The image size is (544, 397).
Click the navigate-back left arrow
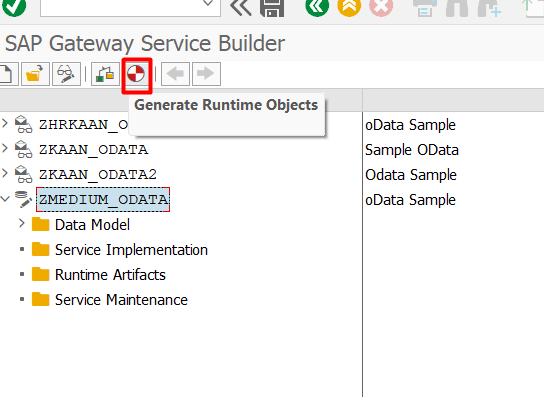point(175,74)
